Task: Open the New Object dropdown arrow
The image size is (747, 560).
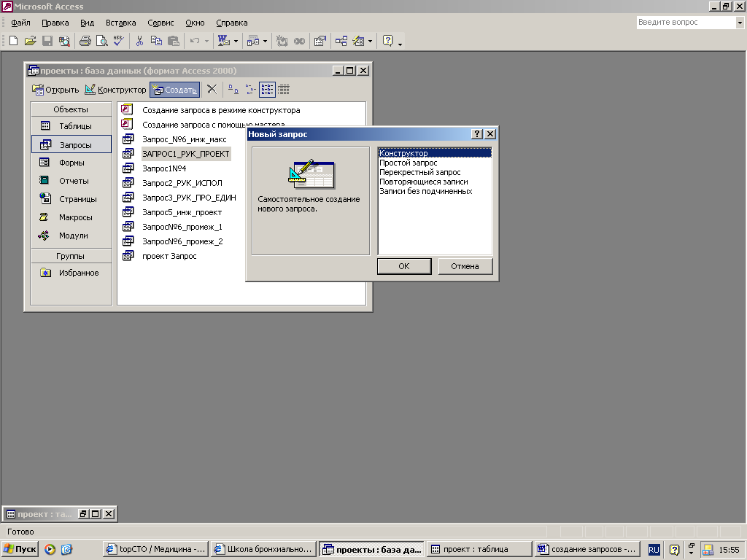Action: click(x=370, y=42)
